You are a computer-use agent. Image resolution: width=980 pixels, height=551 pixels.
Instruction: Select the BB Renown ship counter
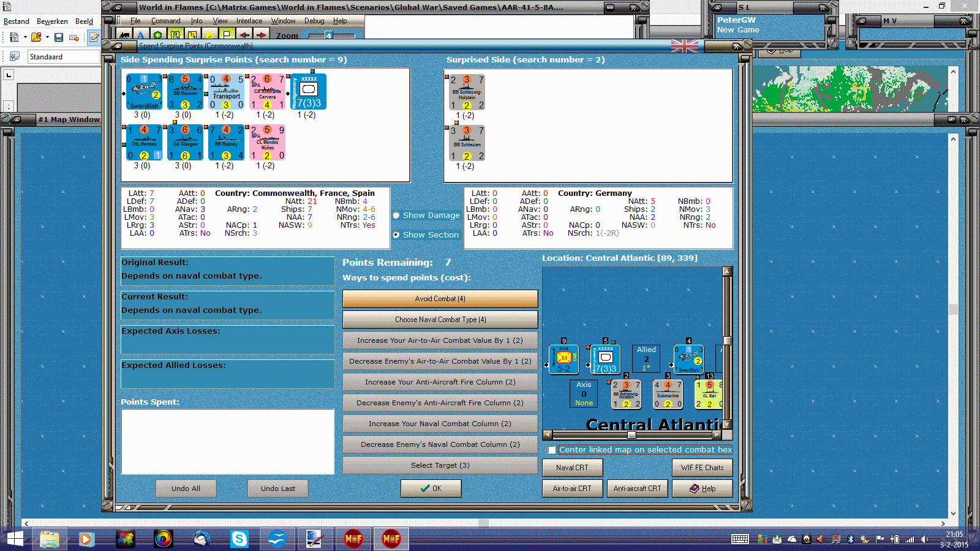coord(185,92)
